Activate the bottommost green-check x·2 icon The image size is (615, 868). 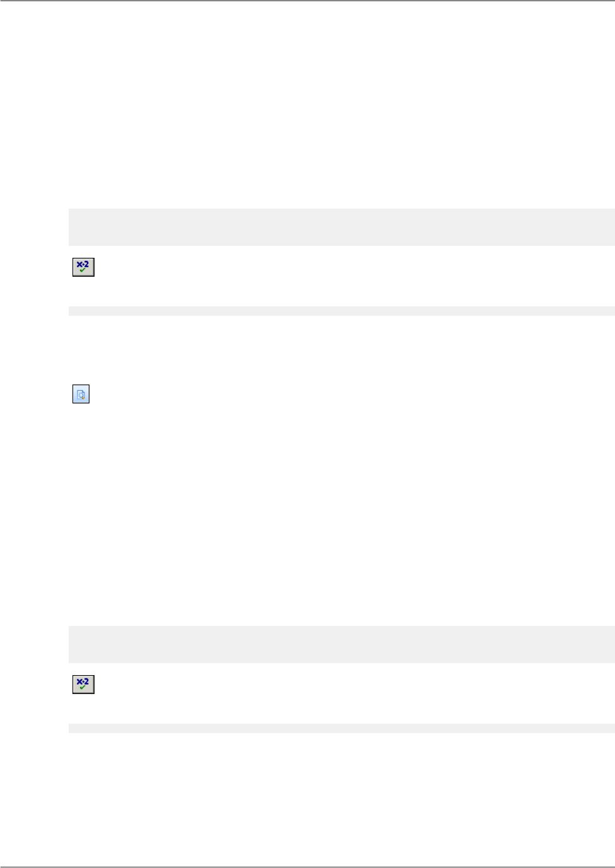[x=83, y=685]
